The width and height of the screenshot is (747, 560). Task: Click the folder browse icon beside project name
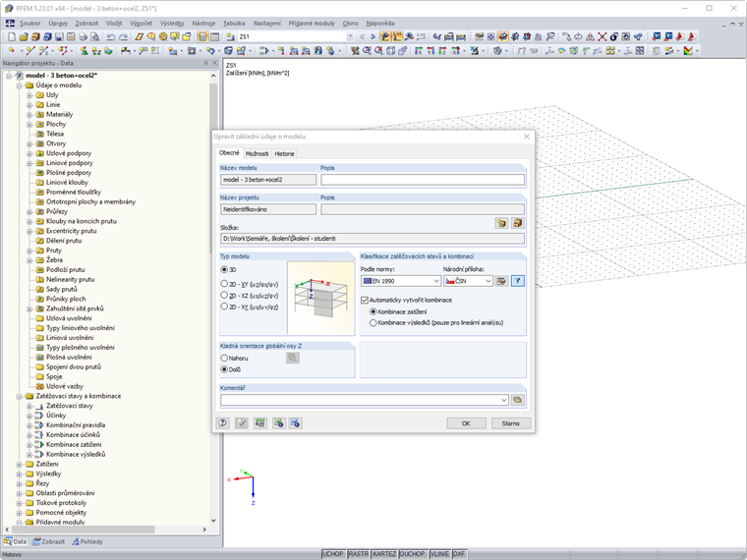501,223
